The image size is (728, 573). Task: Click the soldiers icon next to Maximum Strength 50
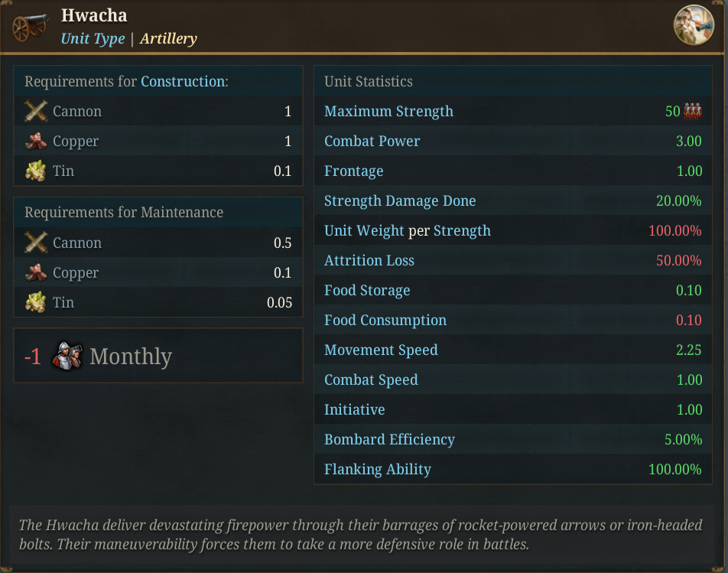tap(693, 112)
